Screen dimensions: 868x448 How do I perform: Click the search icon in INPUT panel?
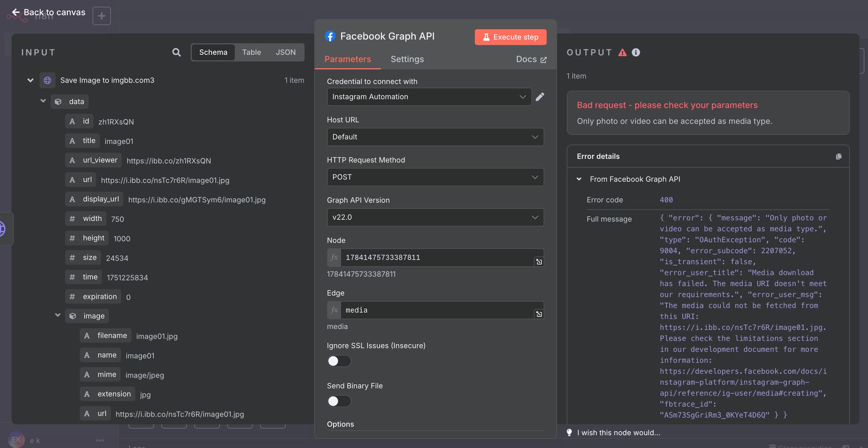(176, 52)
